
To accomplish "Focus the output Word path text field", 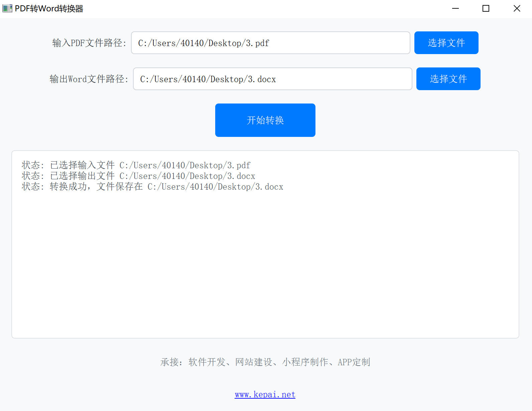I will point(272,79).
